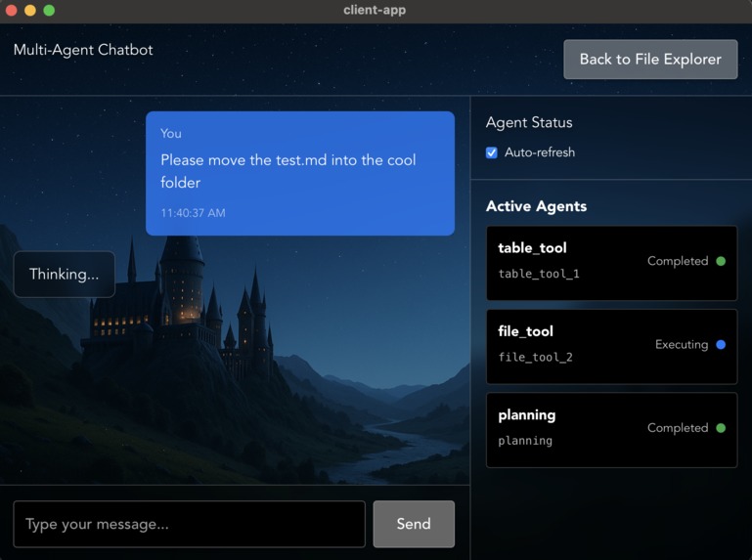Click the Back to File Explorer button

(650, 60)
